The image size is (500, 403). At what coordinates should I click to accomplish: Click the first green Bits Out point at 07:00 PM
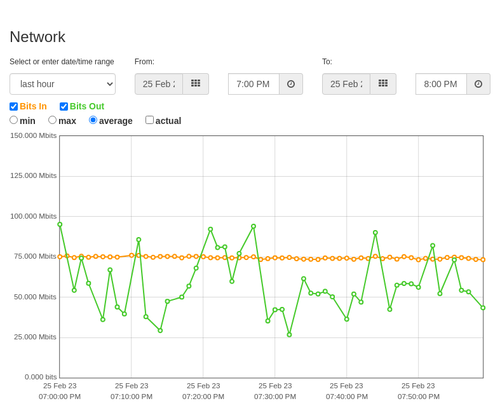(60, 225)
